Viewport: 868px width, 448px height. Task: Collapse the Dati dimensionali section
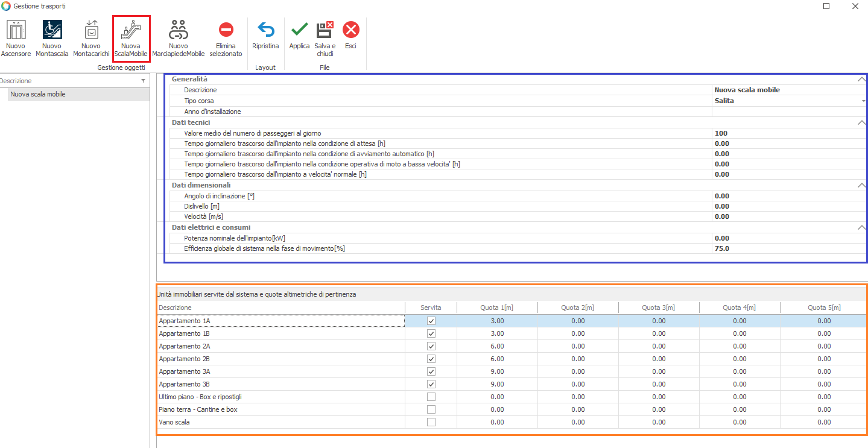click(x=861, y=185)
